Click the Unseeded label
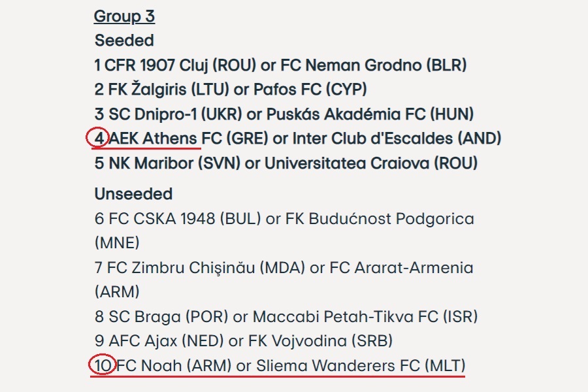This screenshot has width=588, height=392. click(x=133, y=194)
